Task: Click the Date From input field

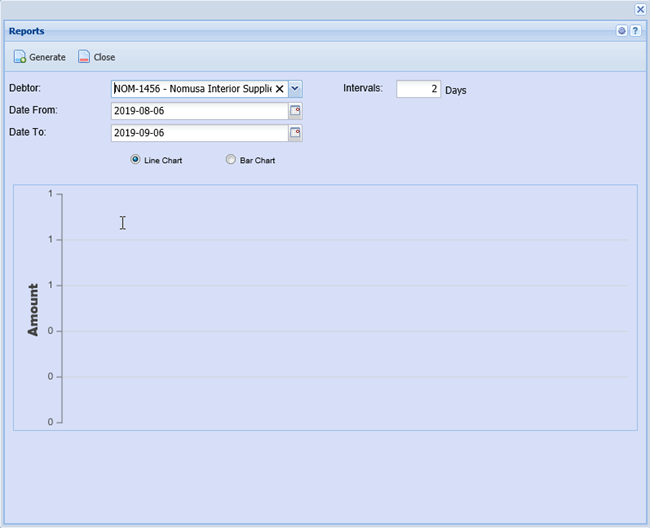Action: [200, 111]
